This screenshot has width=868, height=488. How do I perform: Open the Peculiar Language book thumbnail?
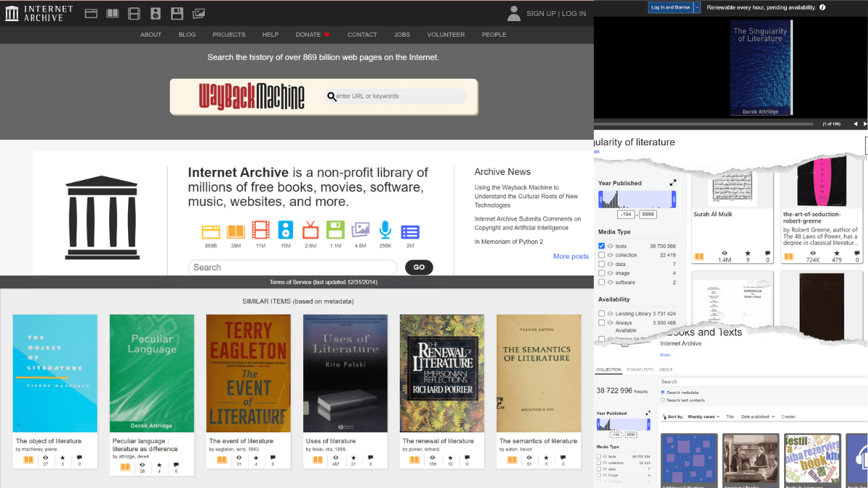click(x=151, y=373)
